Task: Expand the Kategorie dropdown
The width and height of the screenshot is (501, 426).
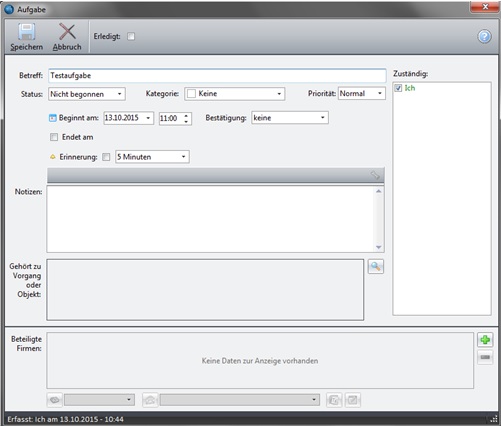Action: click(235, 94)
